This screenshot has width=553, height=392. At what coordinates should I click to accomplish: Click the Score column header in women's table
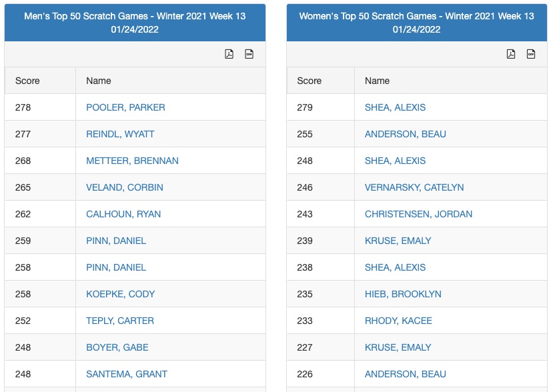tap(309, 81)
